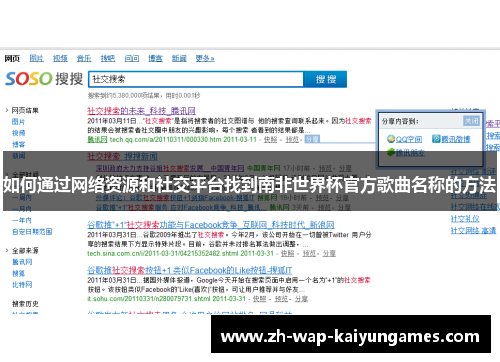The height and width of the screenshot is (362, 500).
Task: Click 分享 on it.sohu.com result
Action: point(301,299)
